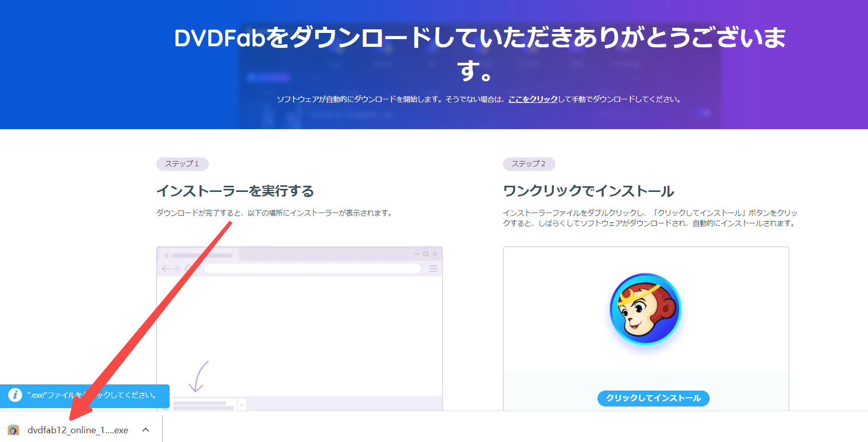Expand options chevron beside dvdfab12_online download
868x442 pixels.
coord(146,430)
